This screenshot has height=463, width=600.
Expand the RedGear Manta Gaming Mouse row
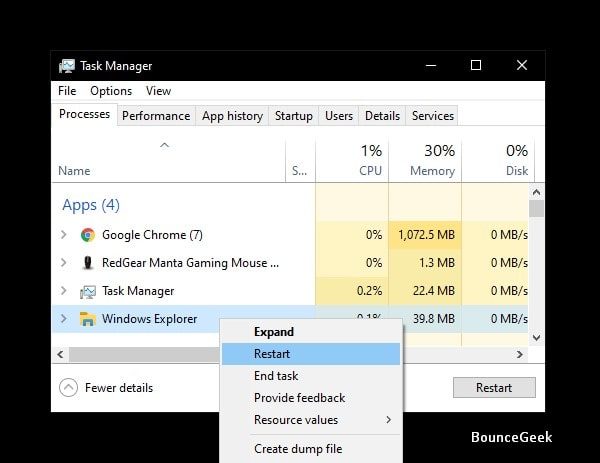pyautogui.click(x=64, y=262)
